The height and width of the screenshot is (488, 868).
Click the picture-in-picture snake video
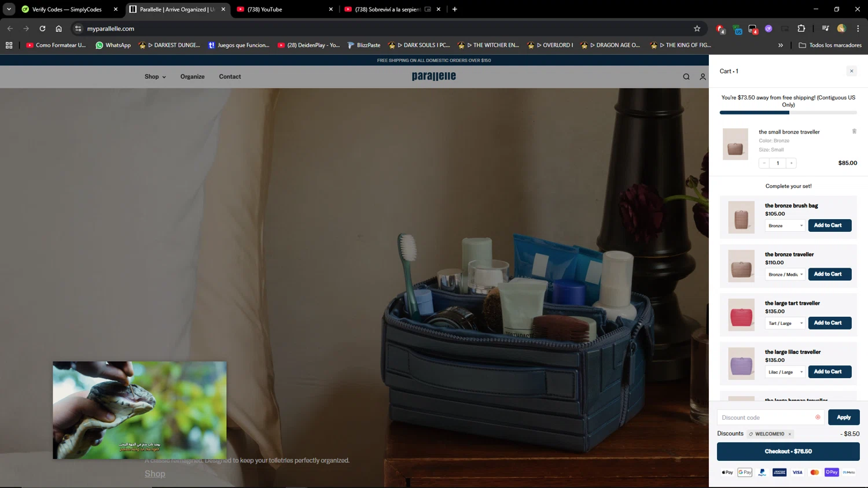(139, 411)
